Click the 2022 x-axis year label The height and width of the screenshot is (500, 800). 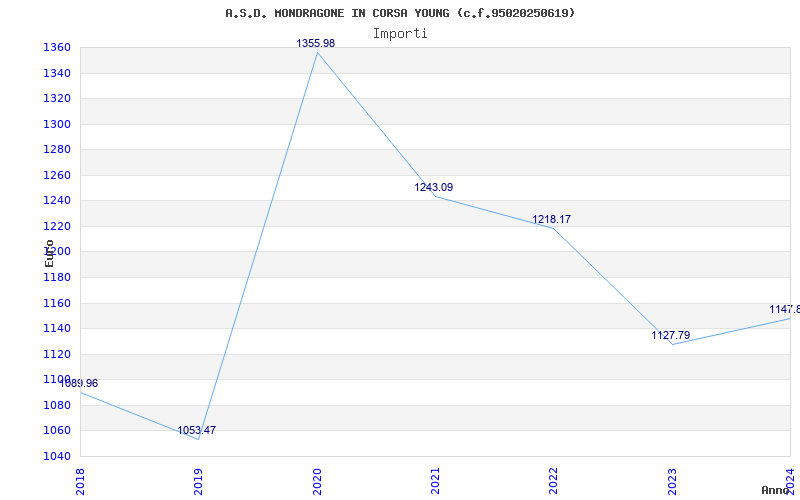pos(554,481)
